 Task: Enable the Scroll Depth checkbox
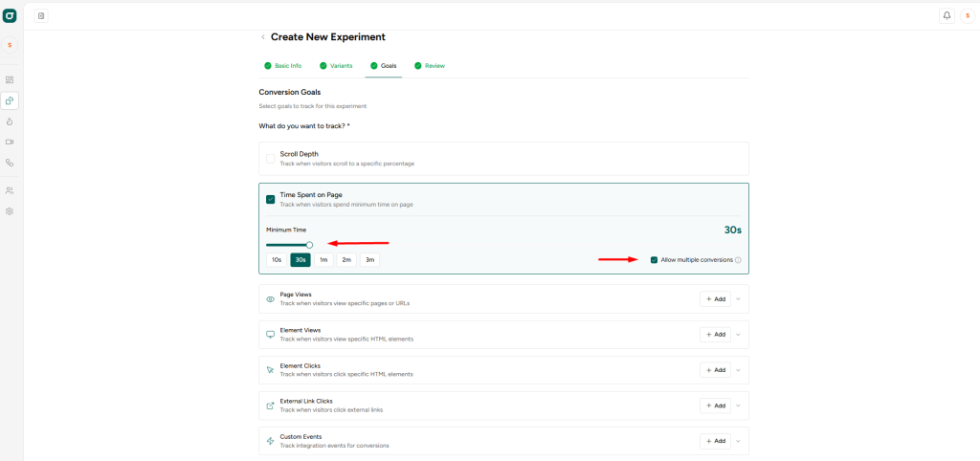(271, 159)
